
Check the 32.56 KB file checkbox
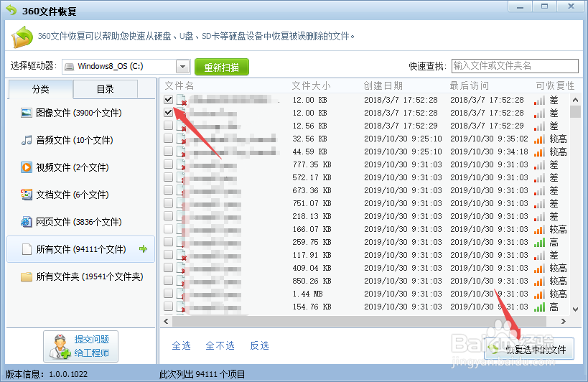point(169,139)
